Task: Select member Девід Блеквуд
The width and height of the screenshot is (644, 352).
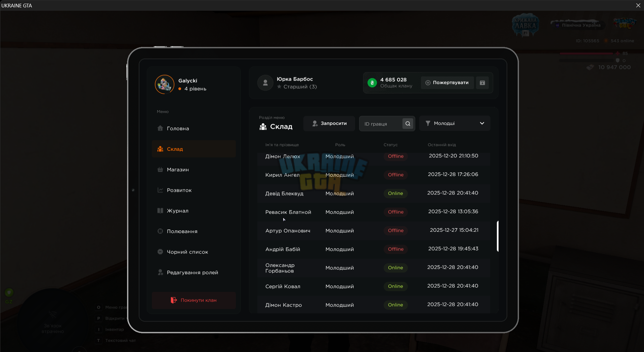Action: [x=374, y=193]
